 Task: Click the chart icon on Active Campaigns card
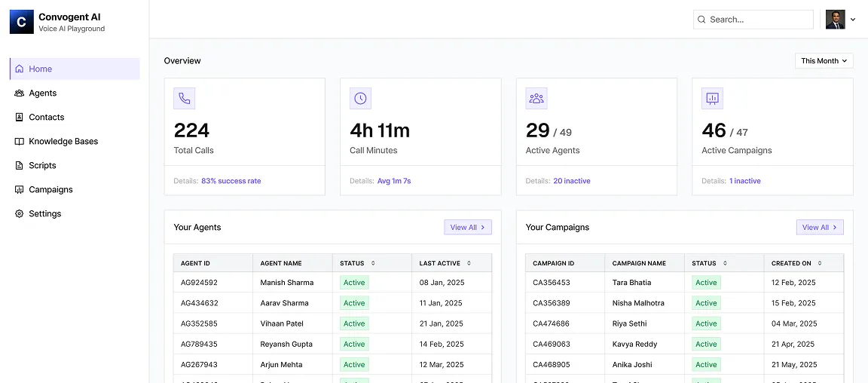(713, 98)
